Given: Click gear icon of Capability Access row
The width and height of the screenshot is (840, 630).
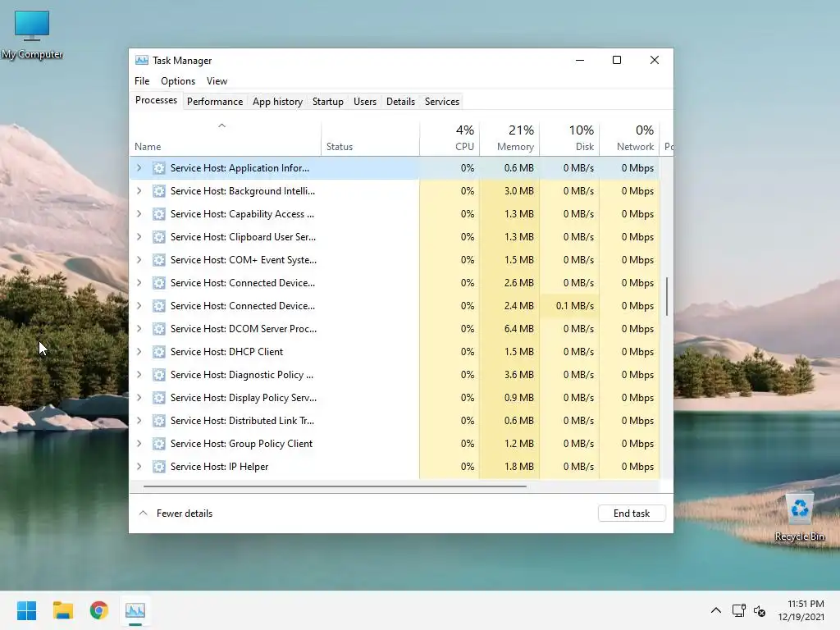Looking at the screenshot, I should (x=158, y=214).
